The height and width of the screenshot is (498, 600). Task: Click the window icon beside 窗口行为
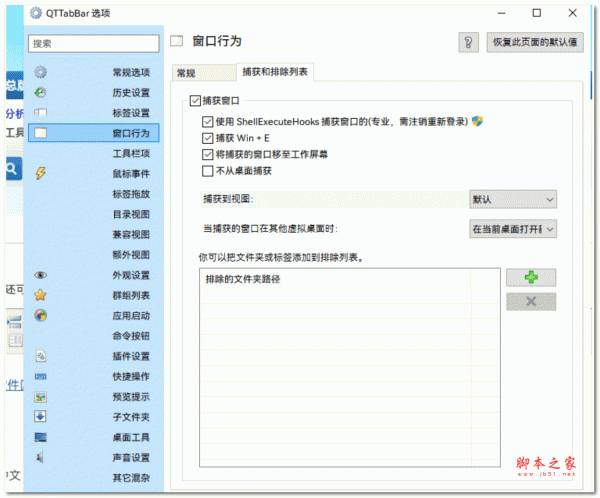41,133
